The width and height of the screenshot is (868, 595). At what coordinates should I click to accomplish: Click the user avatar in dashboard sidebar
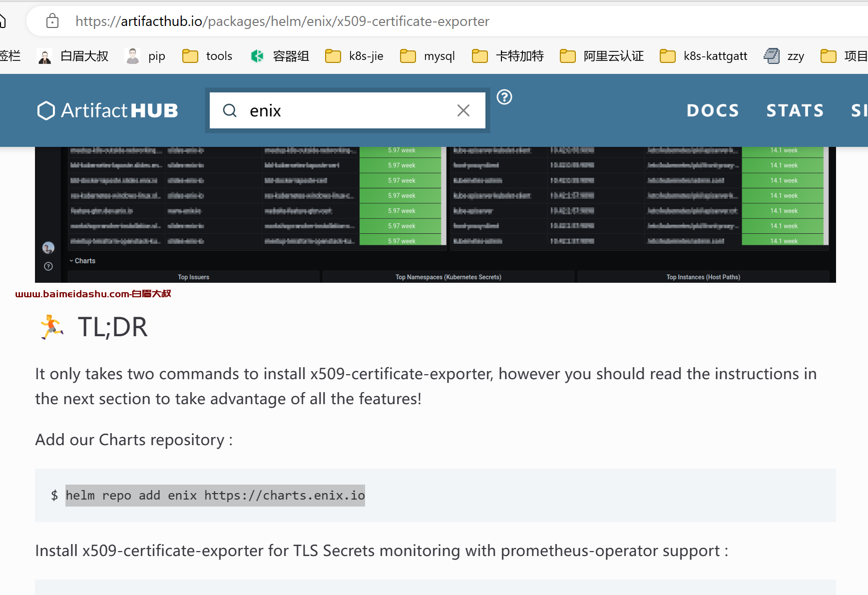48,247
